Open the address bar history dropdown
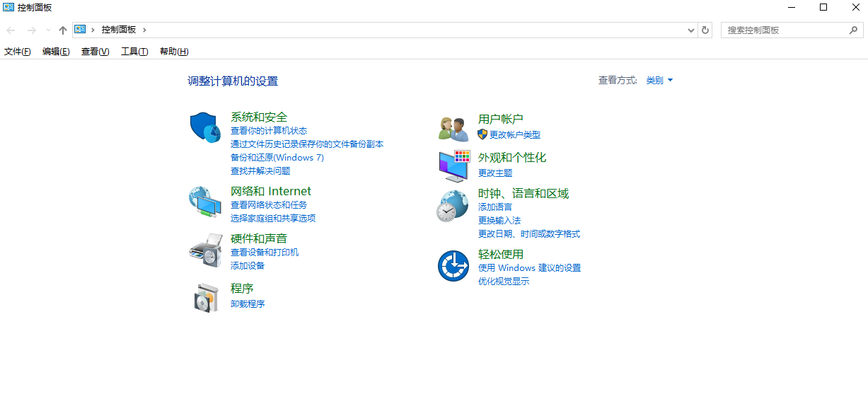The width and height of the screenshot is (868, 411). (x=691, y=30)
